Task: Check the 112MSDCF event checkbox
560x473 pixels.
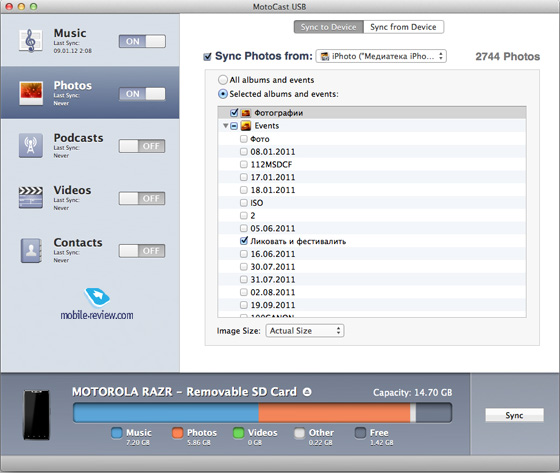Action: (244, 164)
